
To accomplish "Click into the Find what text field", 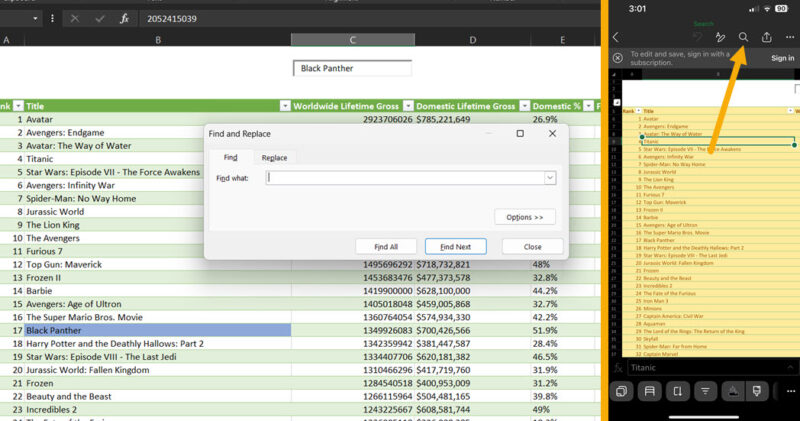I will click(405, 178).
